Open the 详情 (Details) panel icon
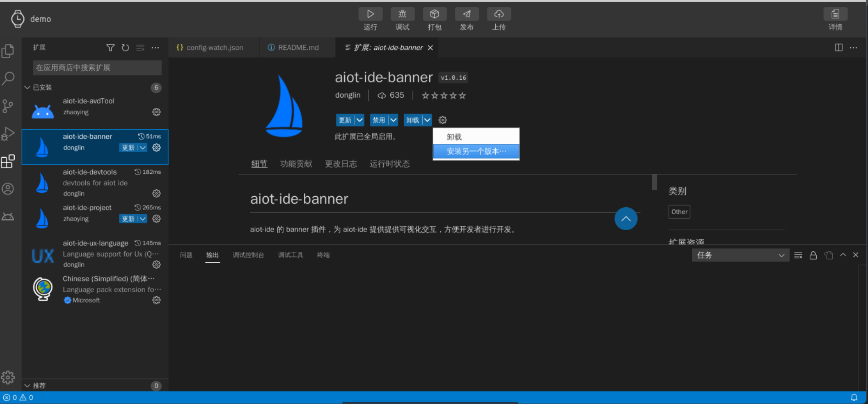 [835, 14]
